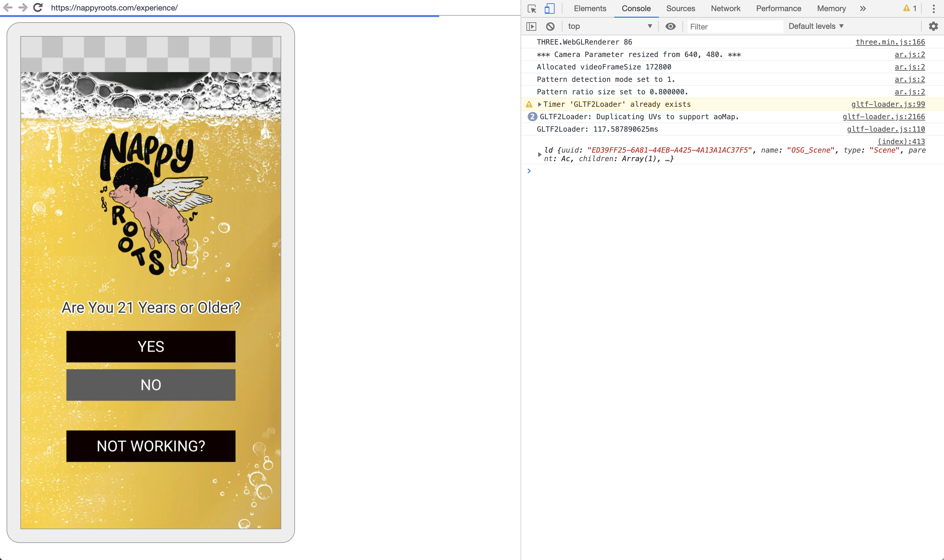Open ar.js:2 link for Pattern ratio size
This screenshot has height=560, width=944.
910,92
